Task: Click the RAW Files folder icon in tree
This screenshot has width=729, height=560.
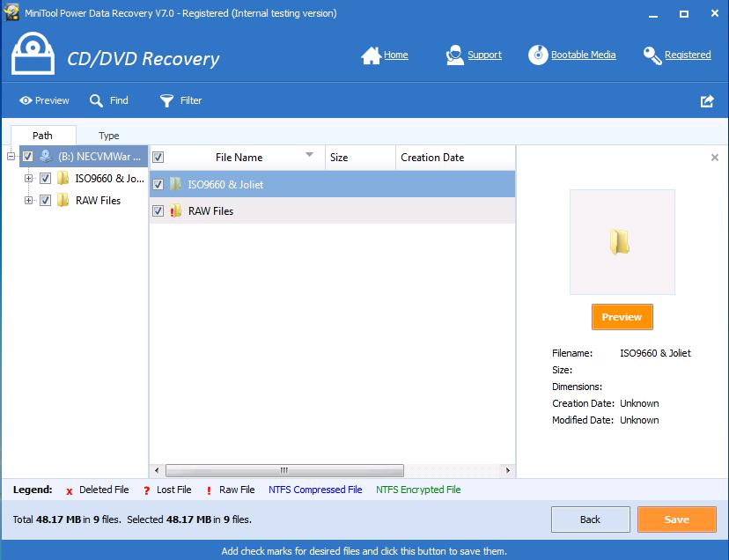Action: [x=63, y=200]
